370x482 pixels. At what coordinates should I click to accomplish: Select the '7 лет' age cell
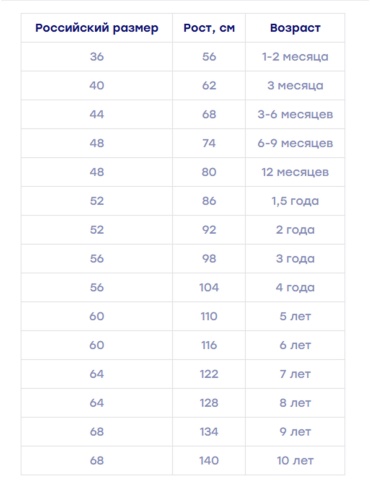click(x=295, y=374)
